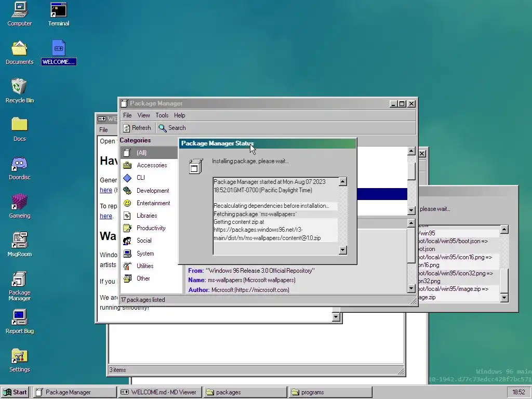Click the second 'here' link in WELCOME document

tap(106, 216)
